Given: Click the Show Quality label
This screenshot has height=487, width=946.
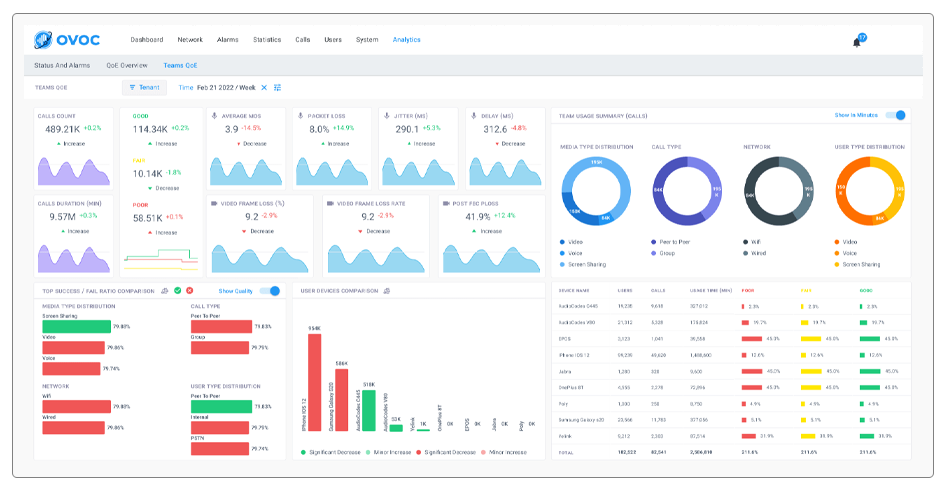Looking at the screenshot, I should point(235,291).
